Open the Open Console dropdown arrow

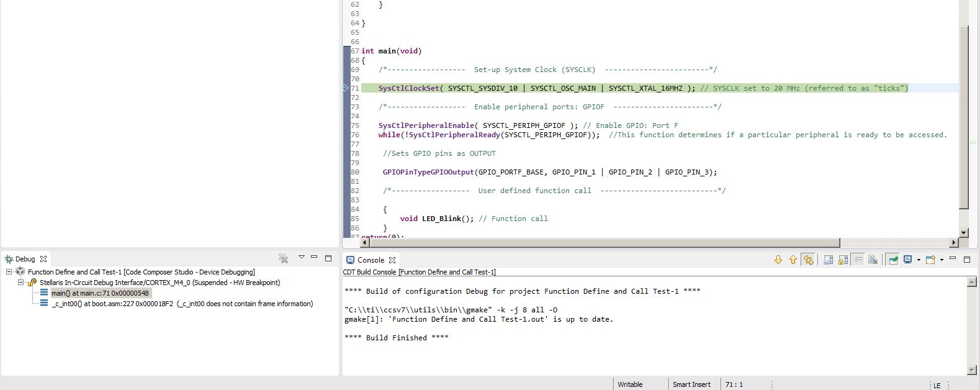942,260
